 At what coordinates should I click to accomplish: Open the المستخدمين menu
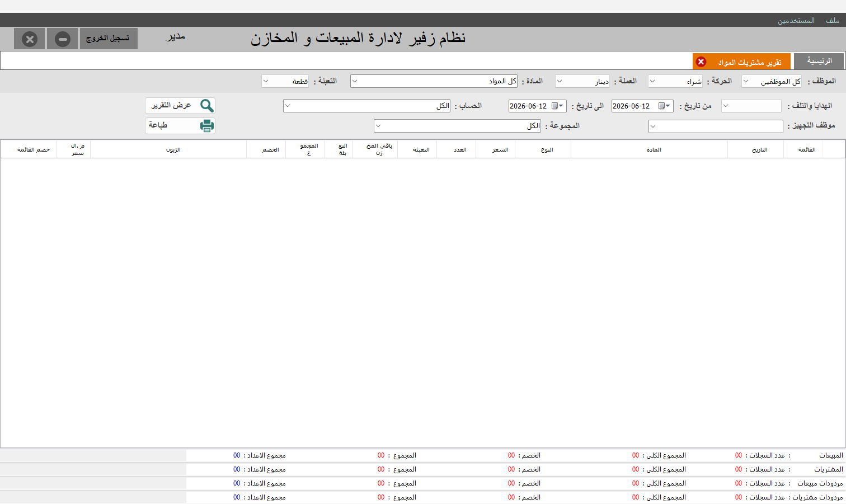[796, 21]
